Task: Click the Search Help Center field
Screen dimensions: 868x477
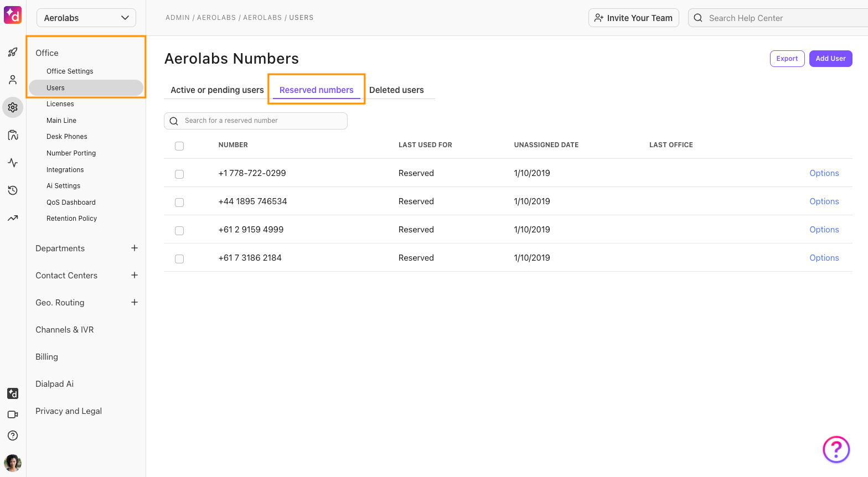Action: point(778,18)
